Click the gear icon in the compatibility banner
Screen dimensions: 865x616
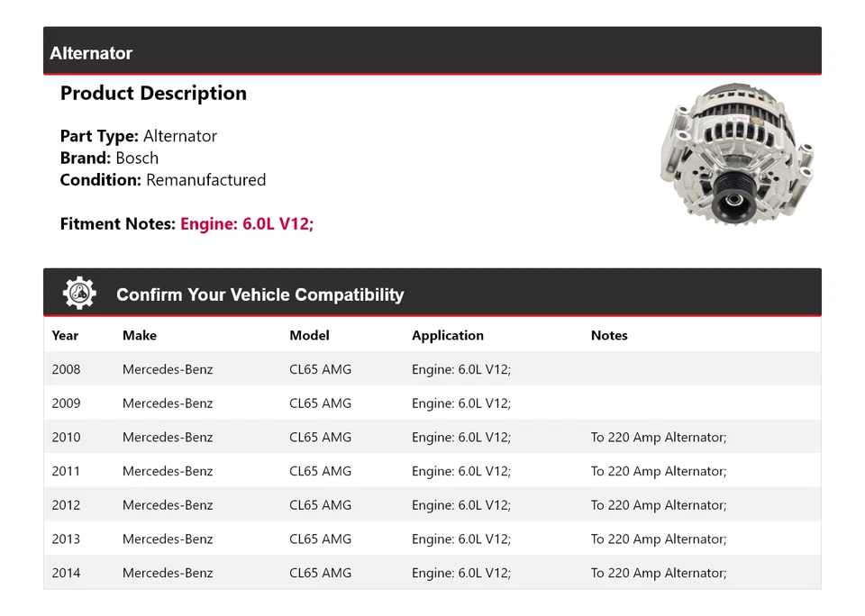point(77,291)
